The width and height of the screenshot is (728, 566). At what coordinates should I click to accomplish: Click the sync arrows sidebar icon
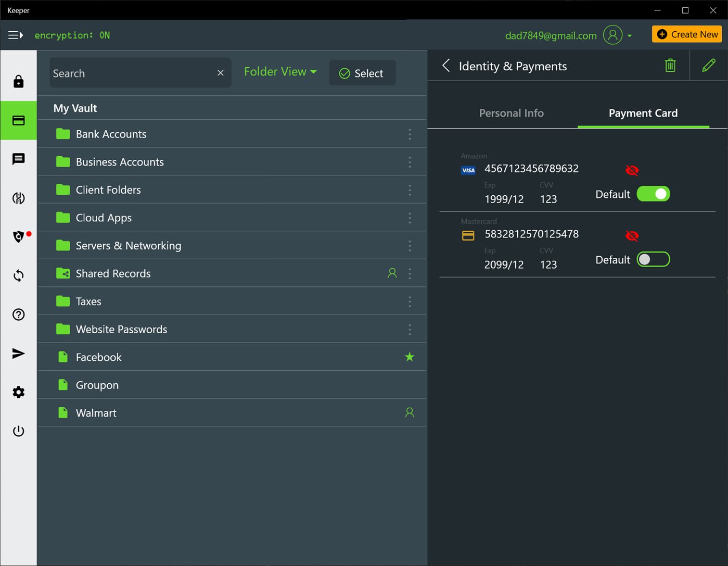[18, 275]
